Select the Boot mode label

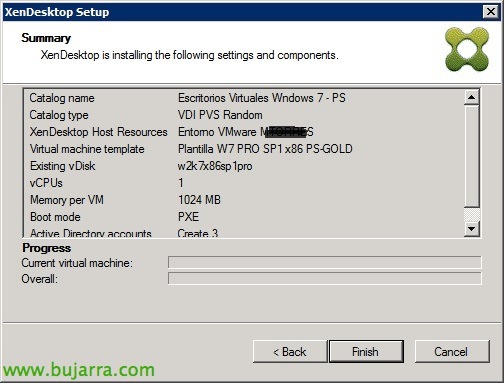(x=55, y=217)
